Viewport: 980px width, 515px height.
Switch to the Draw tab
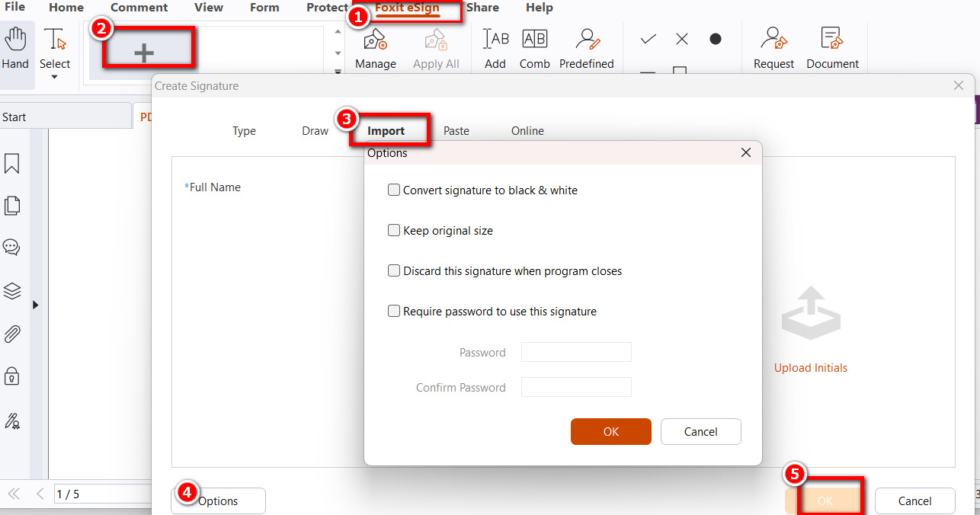(315, 130)
